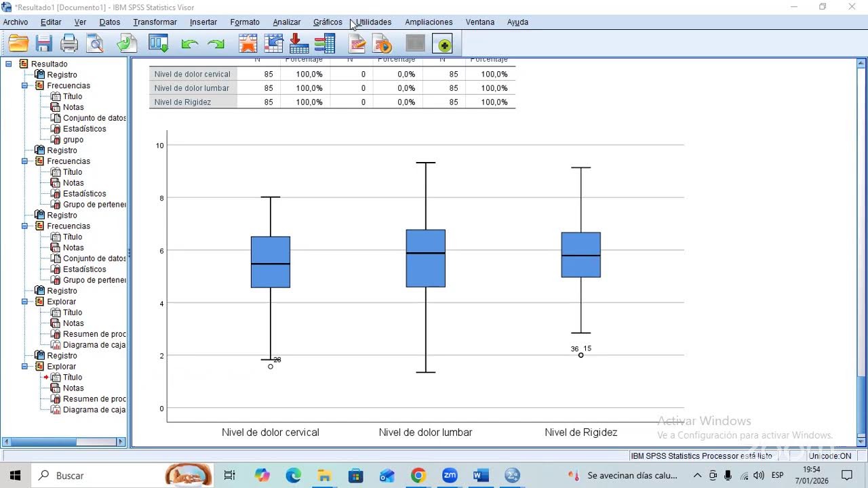The image size is (868, 488).
Task: Open the Ayuda menu
Action: click(517, 22)
